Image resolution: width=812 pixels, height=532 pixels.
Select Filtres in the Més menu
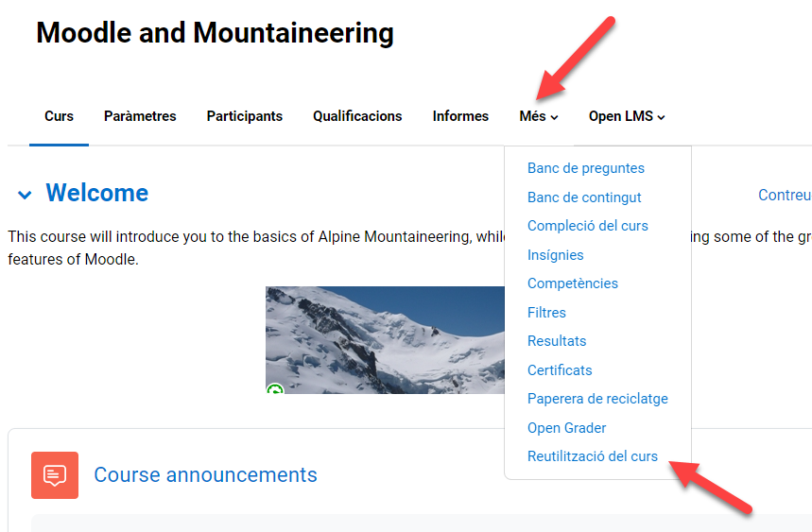547,313
